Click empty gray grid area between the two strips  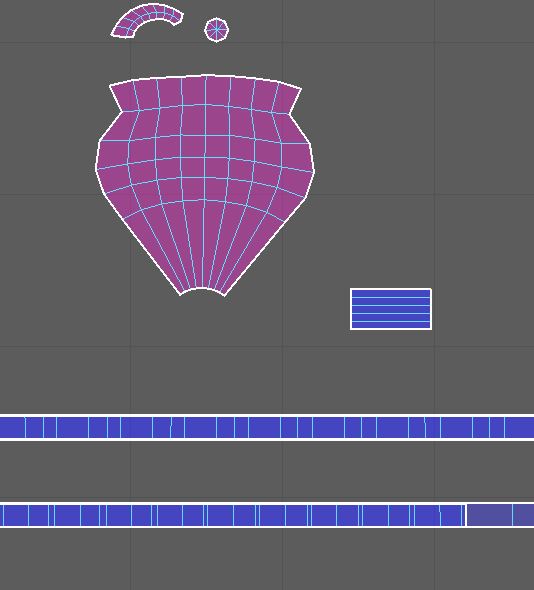[267, 471]
